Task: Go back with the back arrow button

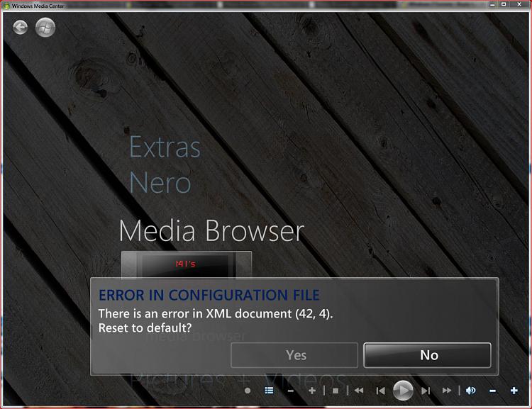Action: 21,28
